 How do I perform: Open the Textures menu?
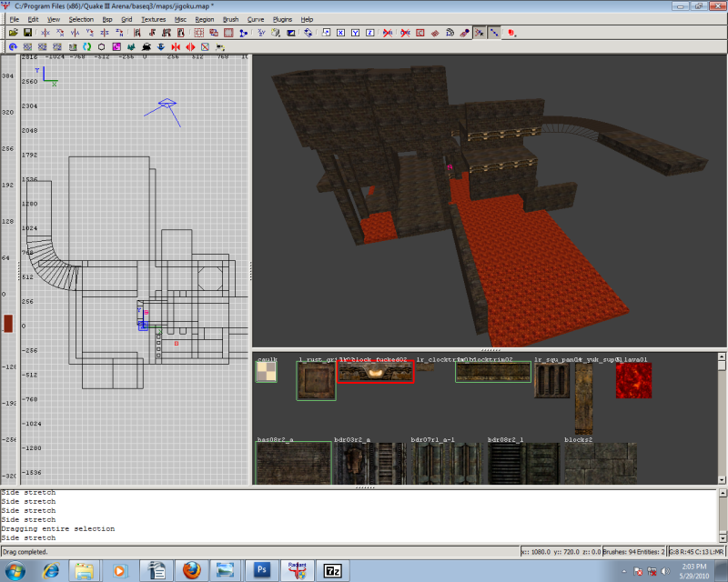pos(154,19)
